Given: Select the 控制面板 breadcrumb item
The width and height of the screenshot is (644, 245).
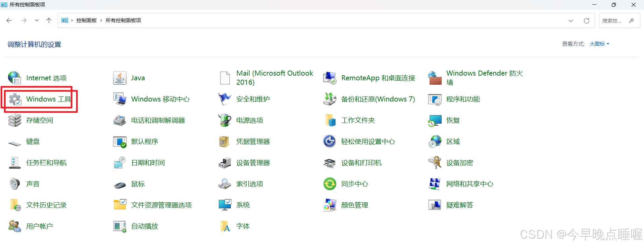Looking at the screenshot, I should tap(87, 21).
